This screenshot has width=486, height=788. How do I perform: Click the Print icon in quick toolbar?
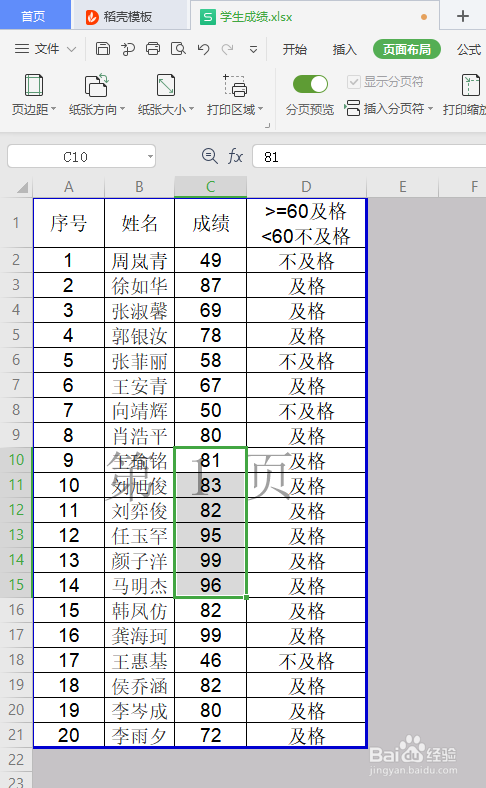pos(153,49)
